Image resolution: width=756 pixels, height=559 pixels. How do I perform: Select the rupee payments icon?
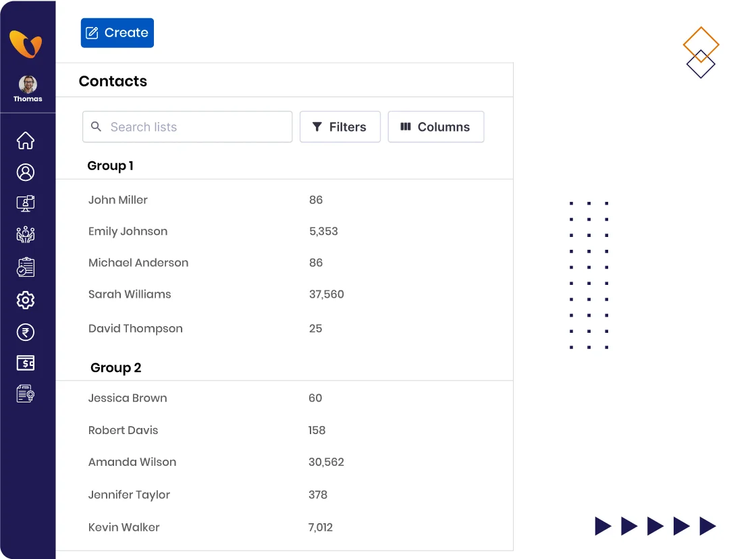pyautogui.click(x=26, y=332)
